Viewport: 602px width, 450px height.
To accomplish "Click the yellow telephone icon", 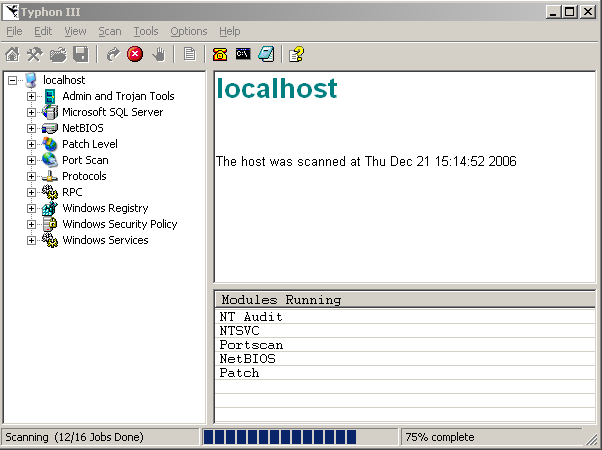I will 220,54.
